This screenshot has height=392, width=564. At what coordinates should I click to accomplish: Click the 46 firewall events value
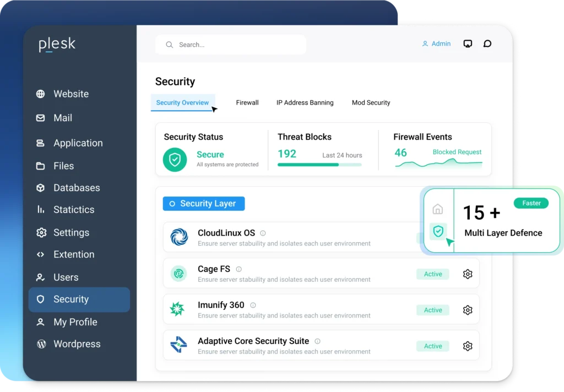400,153
